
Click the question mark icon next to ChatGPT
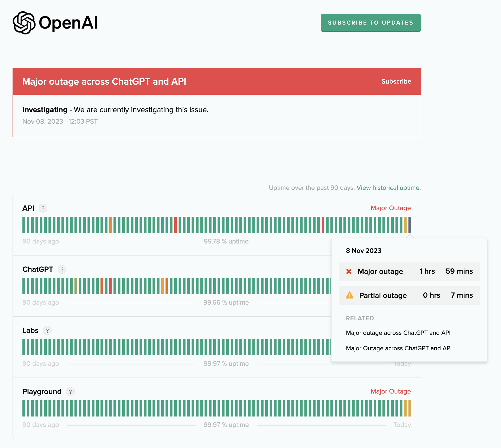pyautogui.click(x=62, y=269)
